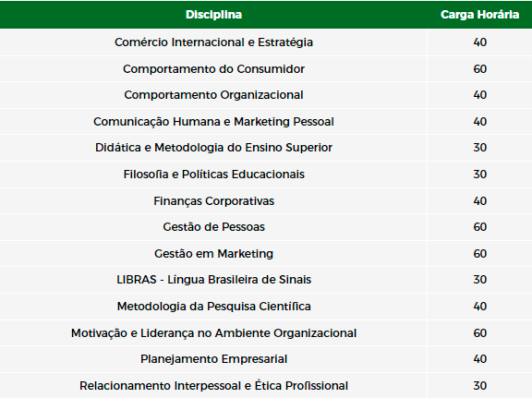Click Comportamento do Consumidor discipline
The image size is (532, 398).
coord(213,69)
